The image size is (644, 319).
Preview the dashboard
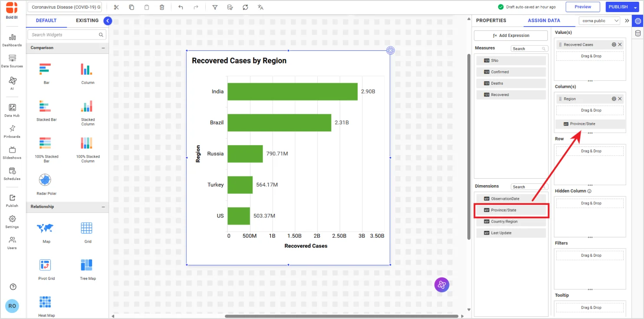[x=582, y=7]
